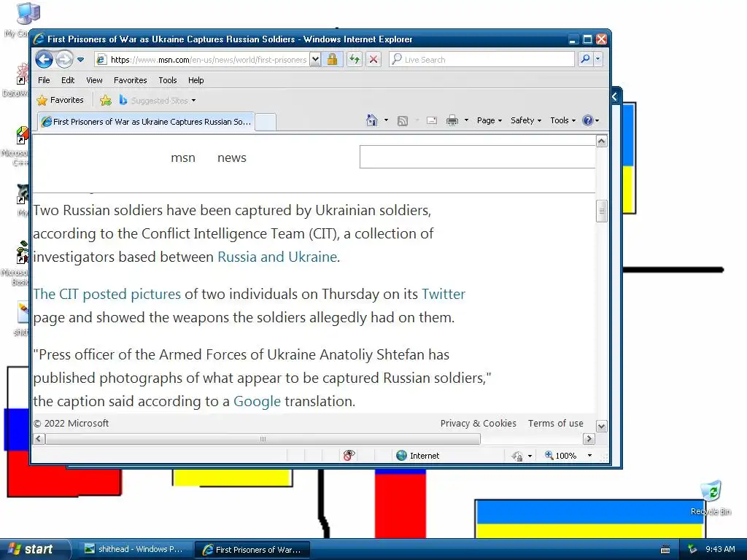The height and width of the screenshot is (560, 747).
Task: Click the msn.com address bar URL
Action: 208,60
